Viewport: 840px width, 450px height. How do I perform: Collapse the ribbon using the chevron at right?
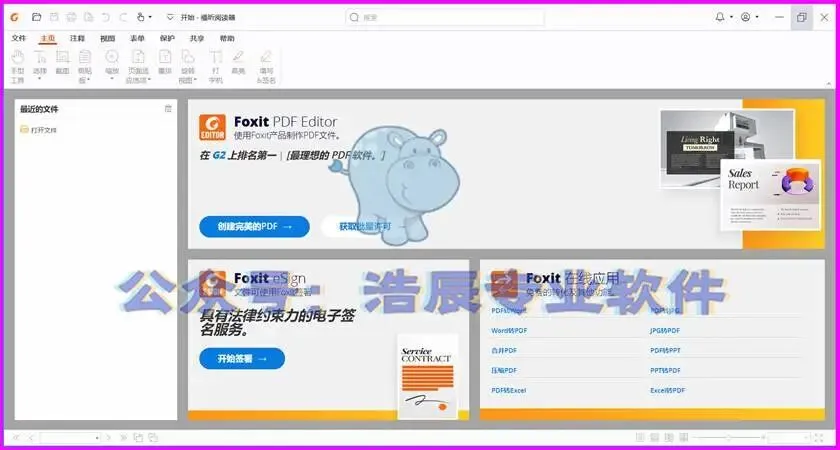[x=829, y=83]
